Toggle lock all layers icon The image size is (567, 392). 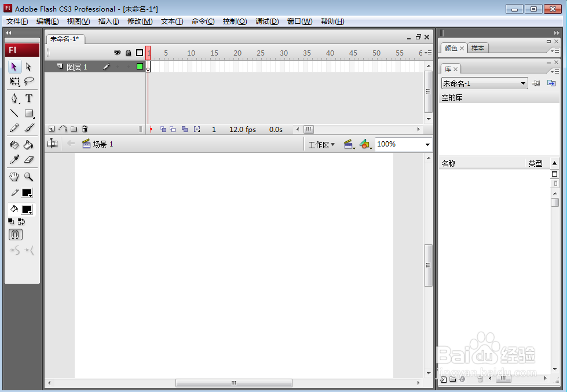point(129,53)
